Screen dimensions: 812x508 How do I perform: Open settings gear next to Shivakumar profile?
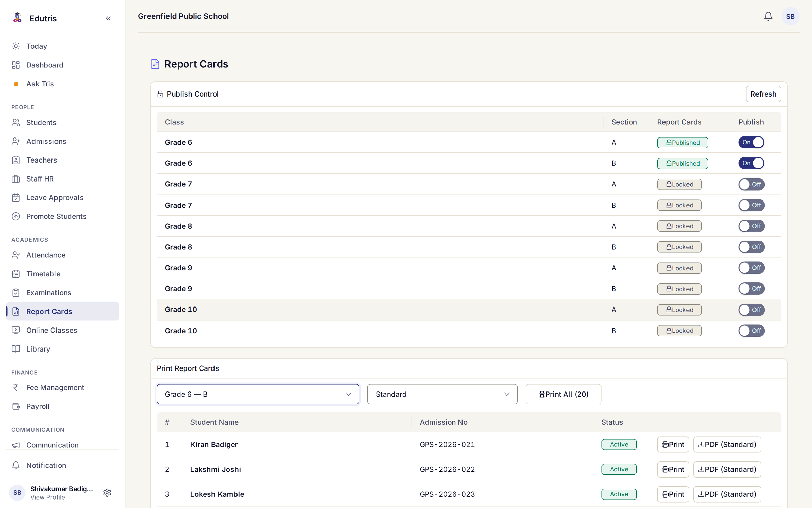pyautogui.click(x=107, y=492)
